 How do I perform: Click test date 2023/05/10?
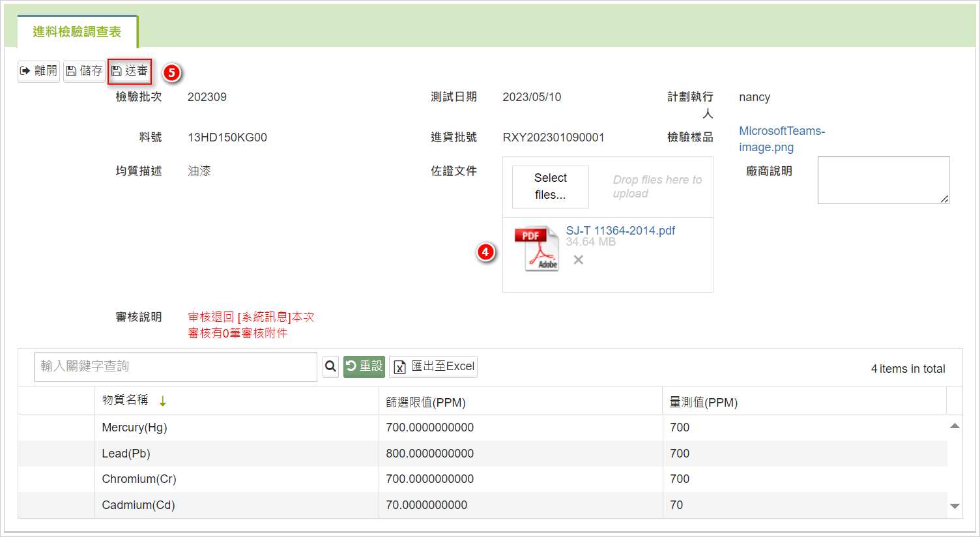click(x=532, y=97)
